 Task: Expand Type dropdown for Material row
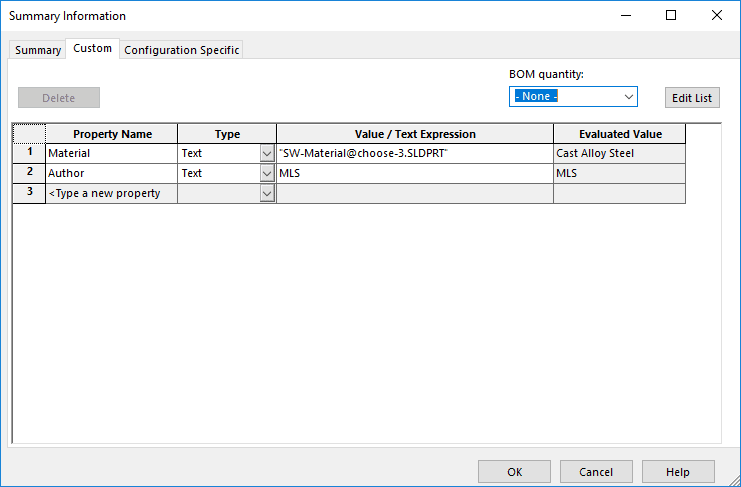click(x=267, y=154)
